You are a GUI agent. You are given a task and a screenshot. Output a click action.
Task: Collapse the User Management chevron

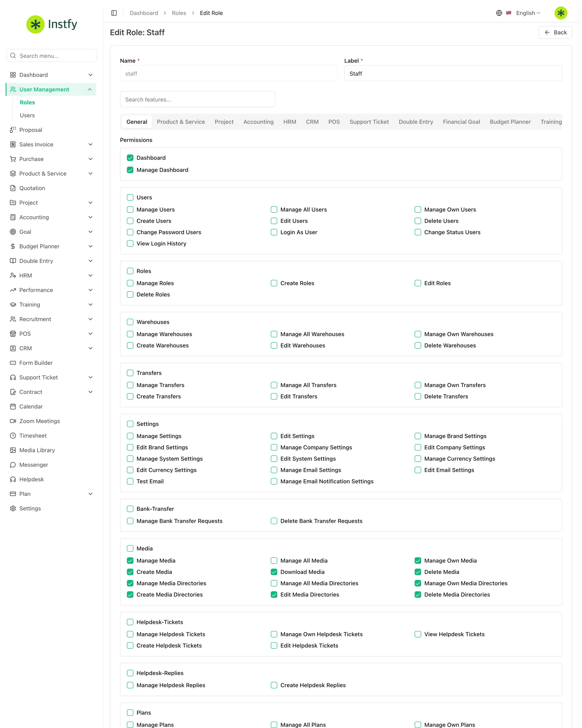point(90,90)
